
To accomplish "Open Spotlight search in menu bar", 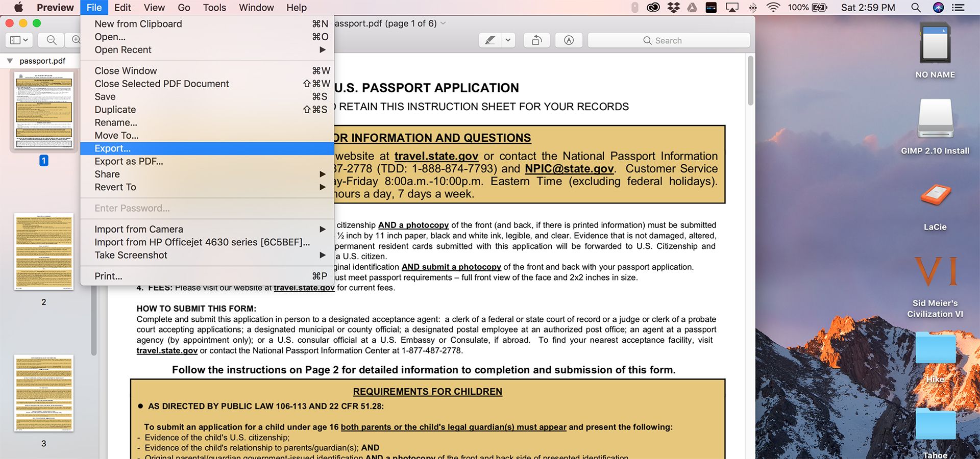I will coord(916,7).
